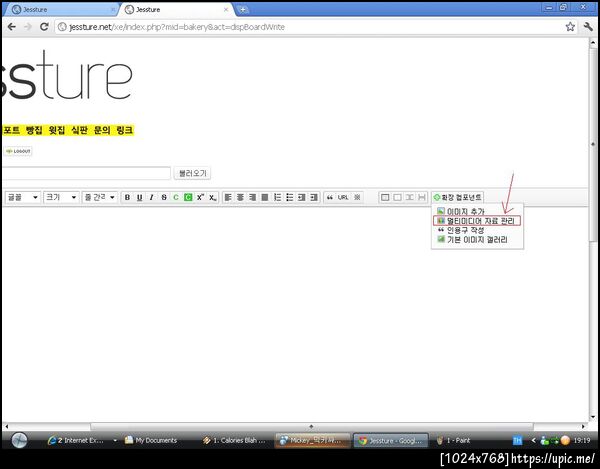Insert a URL link
600x469 pixels.
(343, 197)
